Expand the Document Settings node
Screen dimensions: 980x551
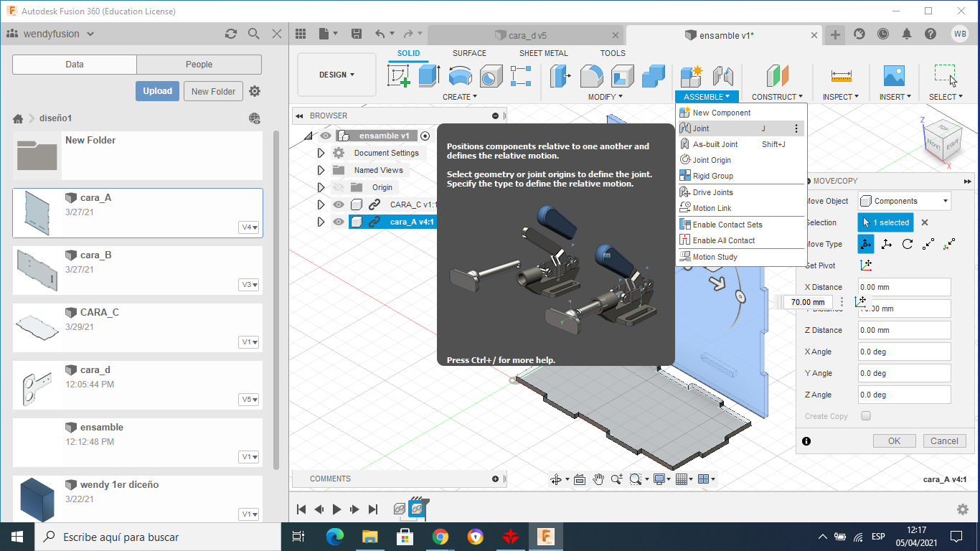click(321, 153)
